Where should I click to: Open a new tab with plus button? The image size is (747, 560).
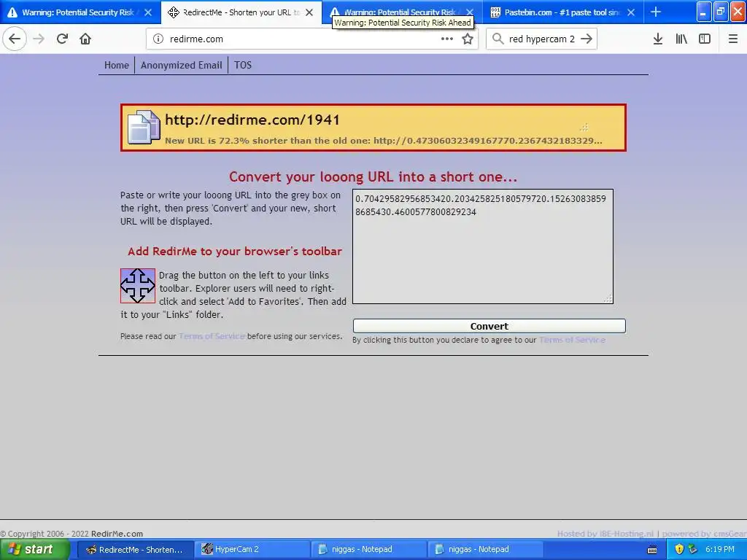[x=656, y=12]
